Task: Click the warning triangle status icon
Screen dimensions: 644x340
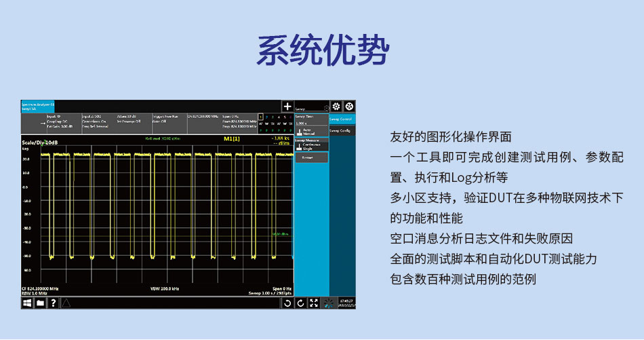Action: pos(66,303)
